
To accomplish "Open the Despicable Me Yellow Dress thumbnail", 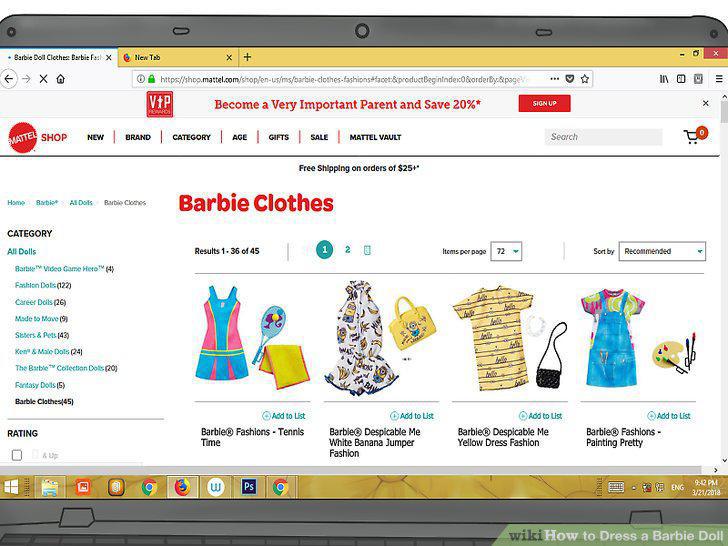I will [510, 338].
